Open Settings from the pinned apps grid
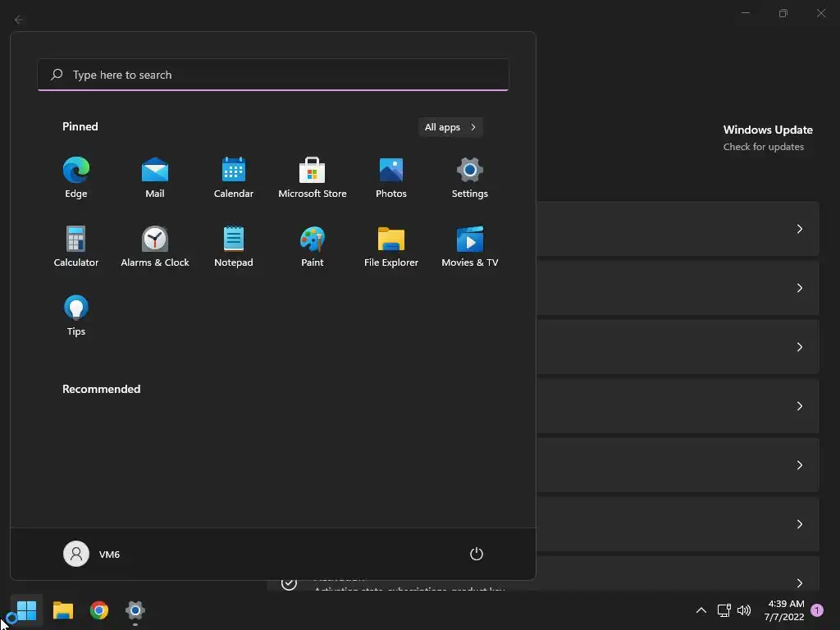Screen dimensions: 840x630 pos(470,178)
